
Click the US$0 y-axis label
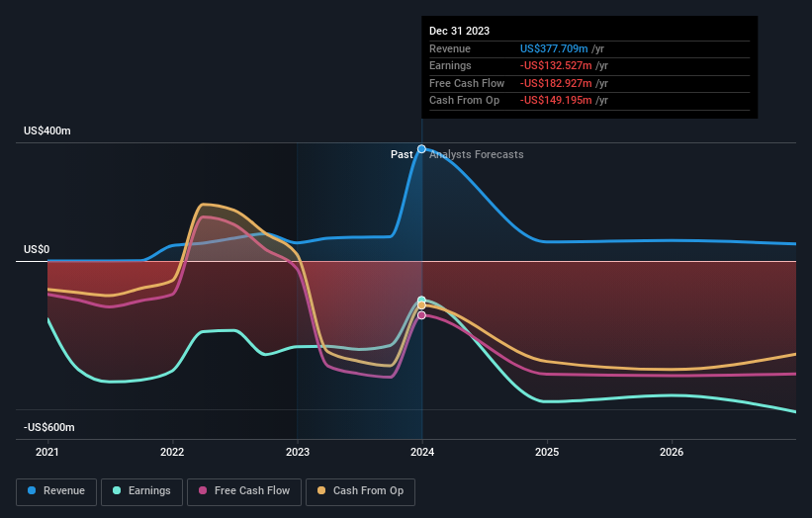point(37,249)
